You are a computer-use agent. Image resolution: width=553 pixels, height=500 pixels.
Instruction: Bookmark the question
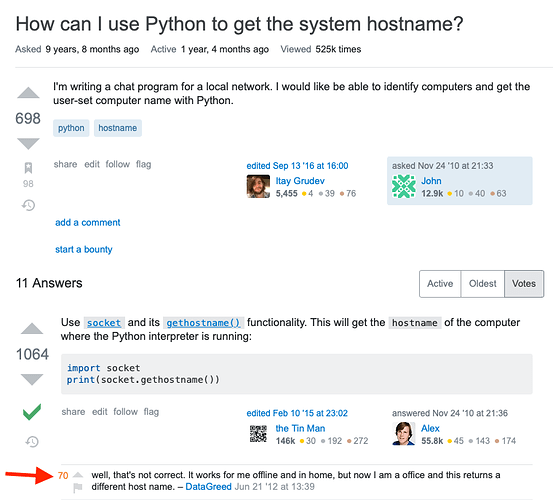(28, 168)
